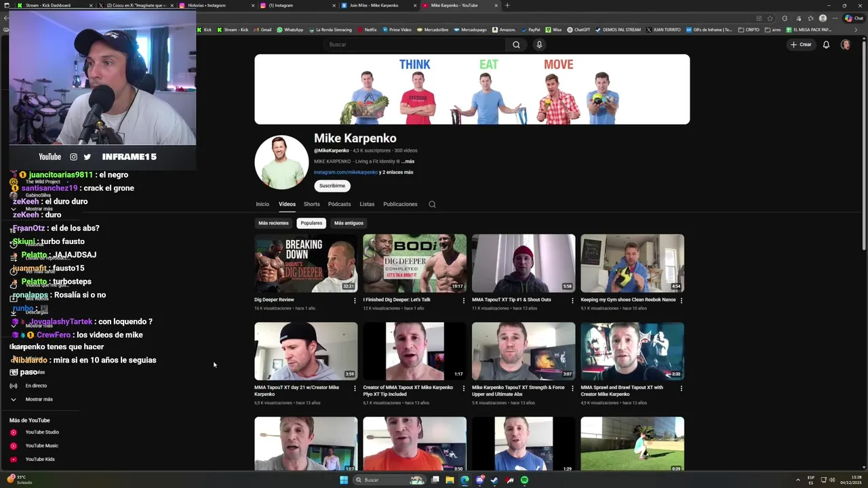Click the Windows Start button
Image resolution: width=868 pixels, height=488 pixels.
(344, 480)
